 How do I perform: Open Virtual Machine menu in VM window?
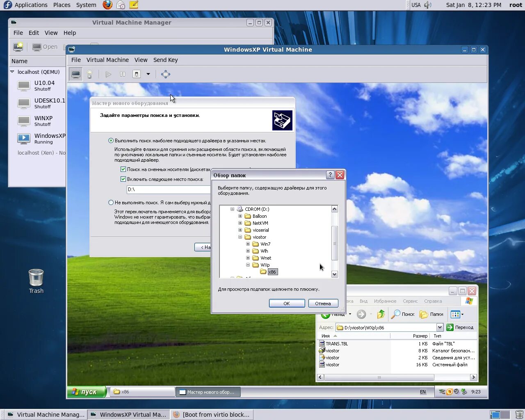pyautogui.click(x=107, y=60)
